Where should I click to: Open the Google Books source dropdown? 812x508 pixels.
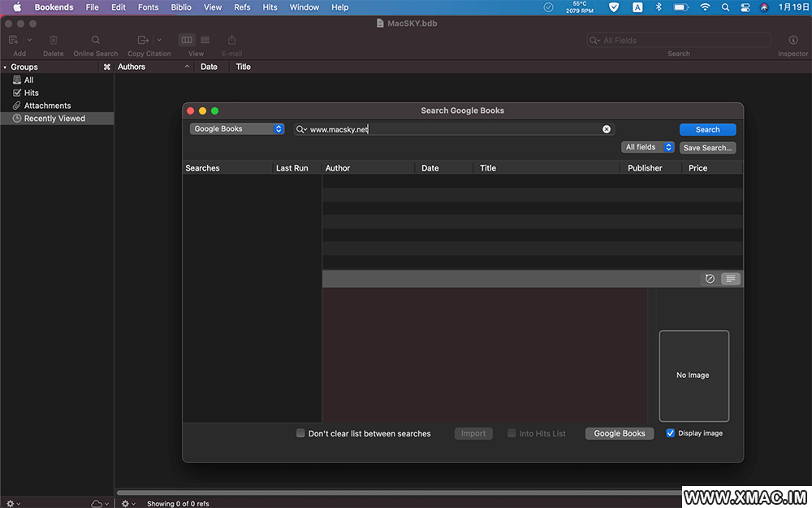click(236, 129)
